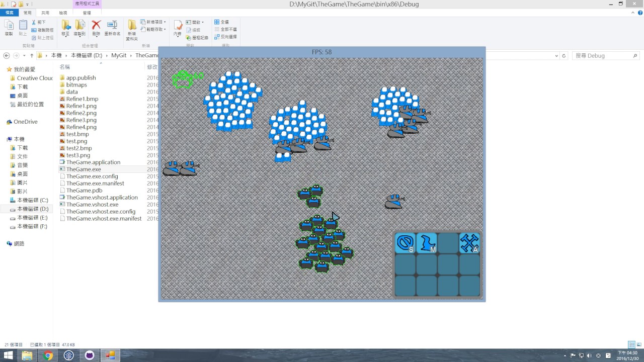Image resolution: width=644 pixels, height=362 pixels.
Task: Click the 複製 copy icon in ribbon
Action: [9, 28]
